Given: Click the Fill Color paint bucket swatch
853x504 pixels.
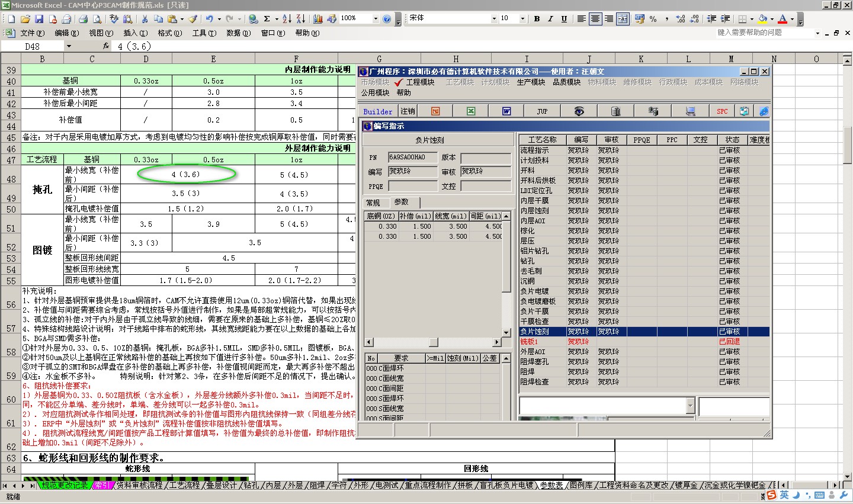Looking at the screenshot, I should pos(763,19).
